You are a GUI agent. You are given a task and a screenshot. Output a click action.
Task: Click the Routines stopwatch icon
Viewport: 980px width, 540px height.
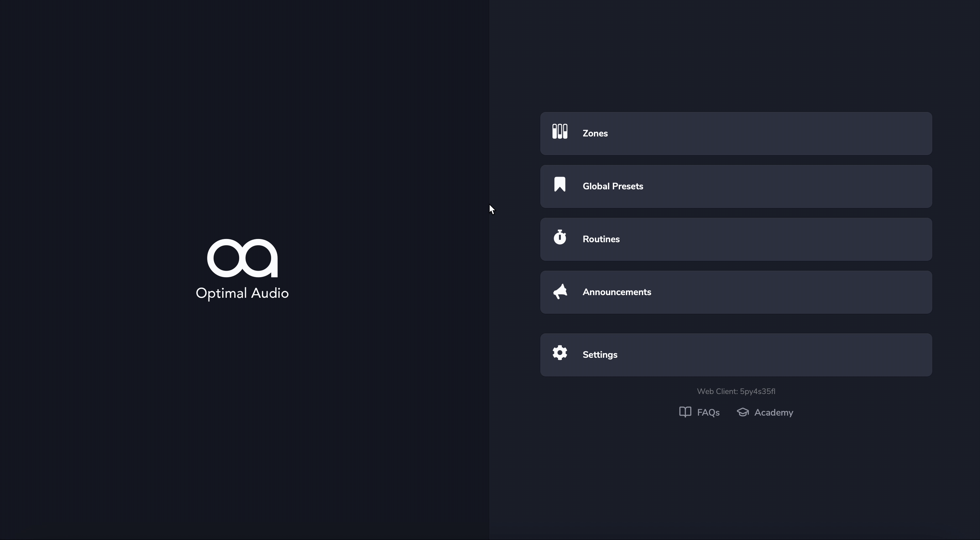[x=560, y=237]
